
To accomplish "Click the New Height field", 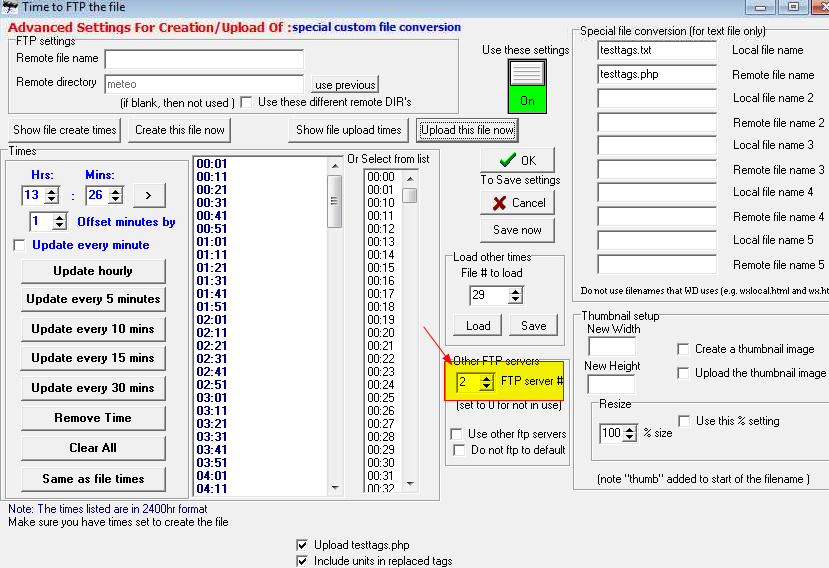I will 611,384.
